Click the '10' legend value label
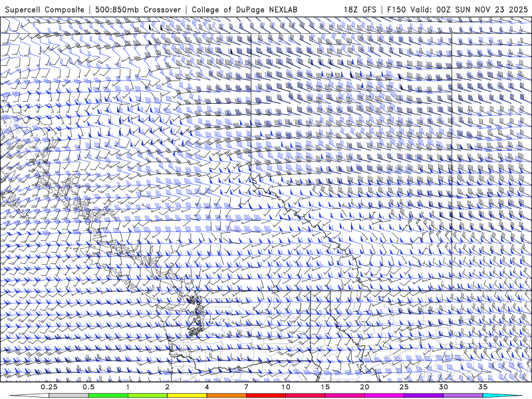Viewport: 532px width, 399px height. 286,387
